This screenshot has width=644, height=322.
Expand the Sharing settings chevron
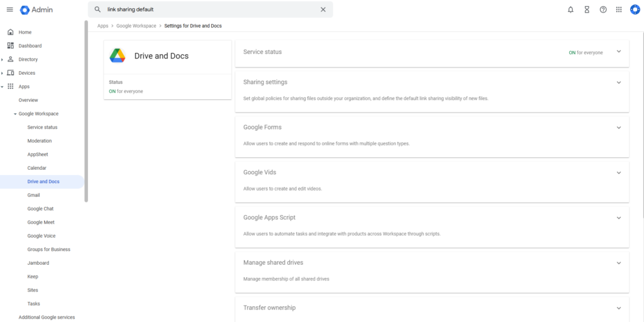pyautogui.click(x=619, y=82)
